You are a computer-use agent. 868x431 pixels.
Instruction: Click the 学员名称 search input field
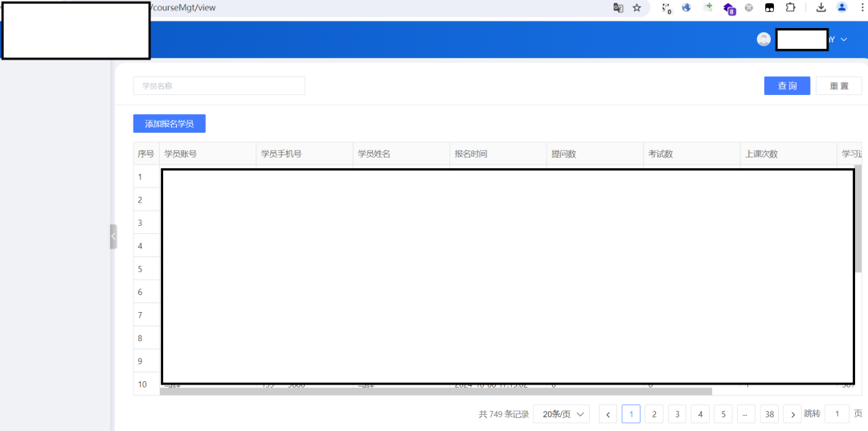(x=219, y=86)
